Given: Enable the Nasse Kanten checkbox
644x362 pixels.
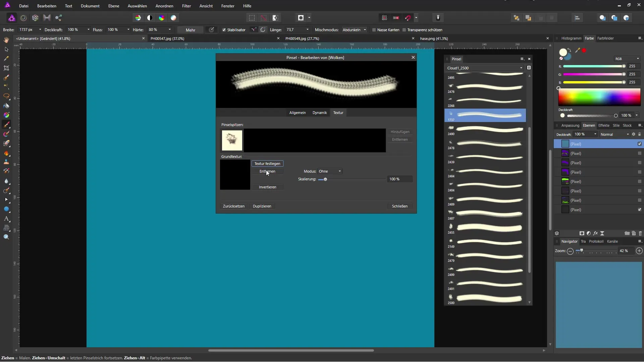Looking at the screenshot, I should click(x=374, y=30).
